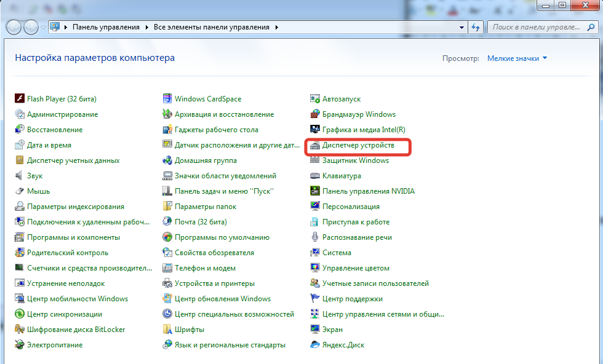Expand the arrow after 'Все элементы панели управления'

click(x=277, y=27)
